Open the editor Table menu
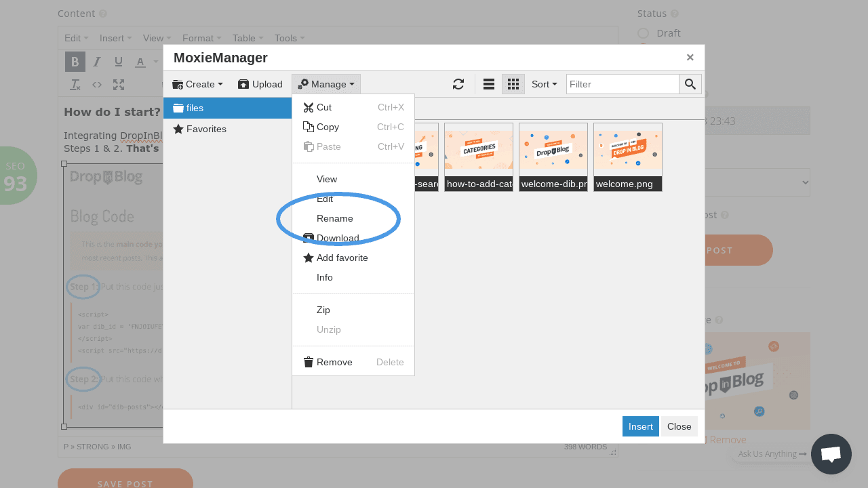This screenshot has height=488, width=868. (248, 38)
